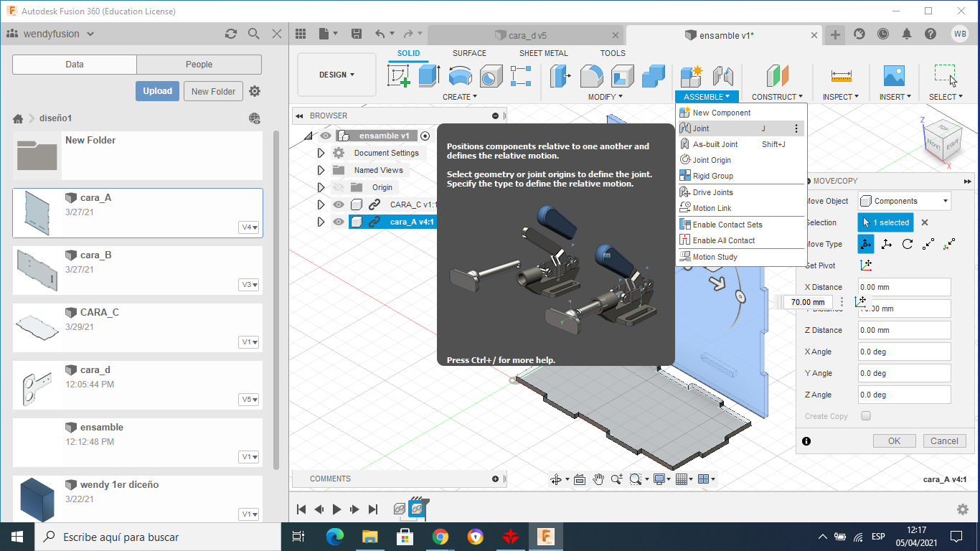This screenshot has height=551, width=980.
Task: Open Chrome from the taskbar
Action: [440, 537]
